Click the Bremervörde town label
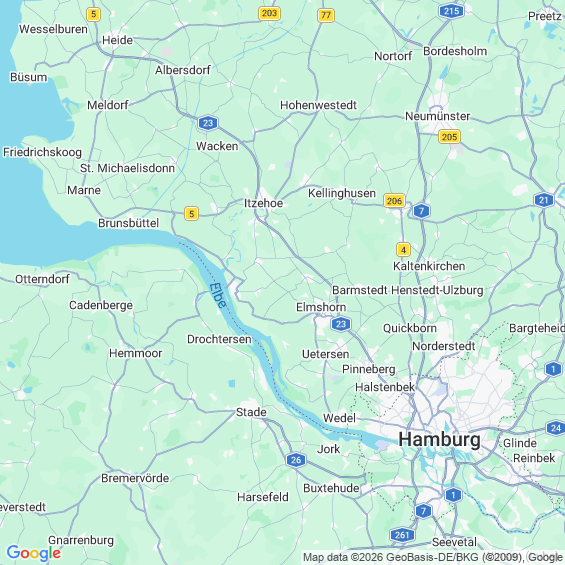The height and width of the screenshot is (565, 565). click(x=135, y=478)
